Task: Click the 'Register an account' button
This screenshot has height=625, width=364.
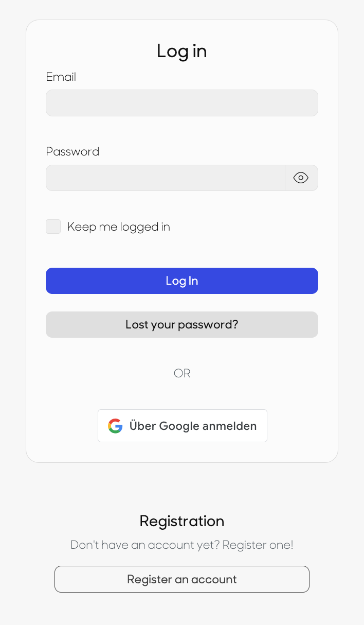Action: tap(182, 579)
